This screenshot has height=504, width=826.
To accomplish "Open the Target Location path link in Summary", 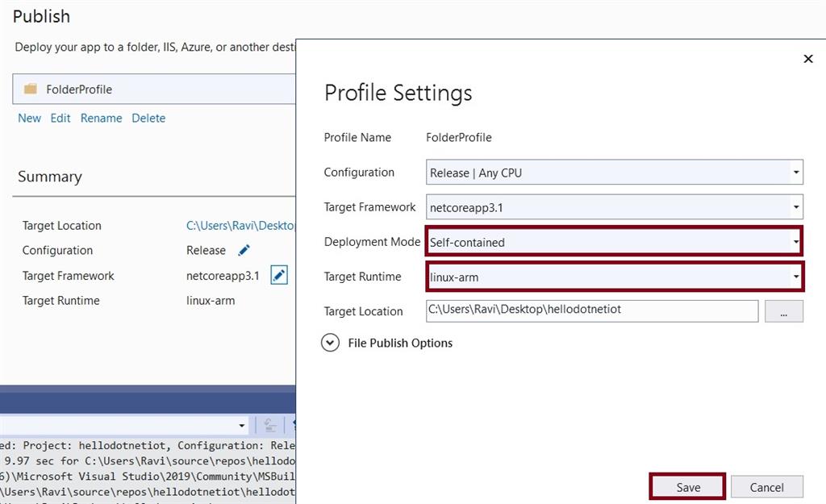I will (x=240, y=226).
